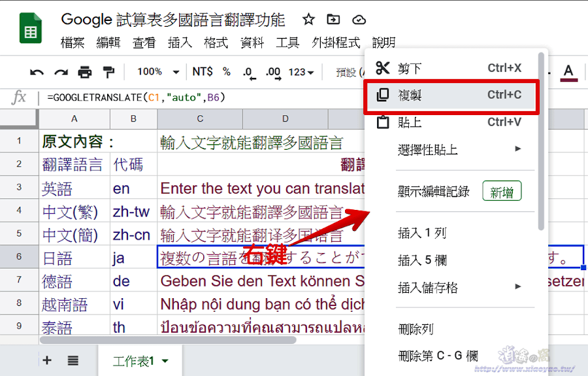Screen dimensions: 588x376
Task: Click the context menu vertical scrollbar
Action: 541,141
